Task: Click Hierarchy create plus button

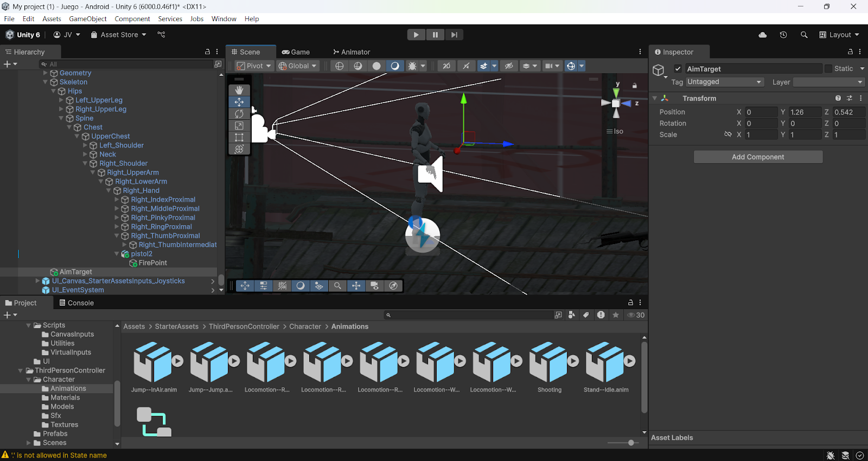Action: 10,64
